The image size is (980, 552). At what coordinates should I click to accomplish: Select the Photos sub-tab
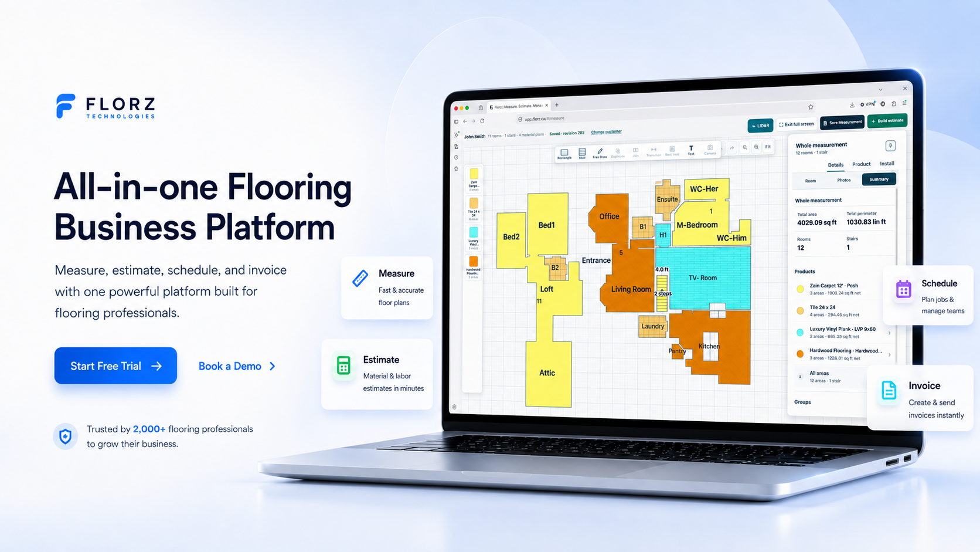tap(843, 180)
